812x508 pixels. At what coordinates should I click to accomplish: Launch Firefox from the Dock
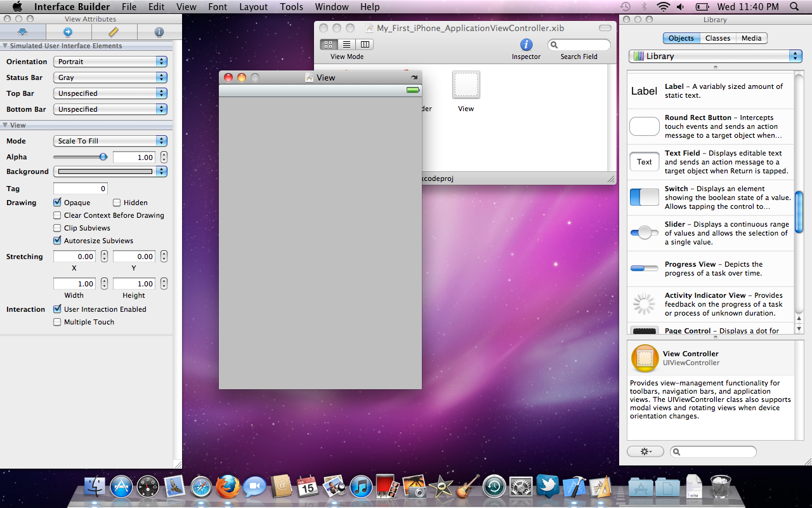point(228,487)
